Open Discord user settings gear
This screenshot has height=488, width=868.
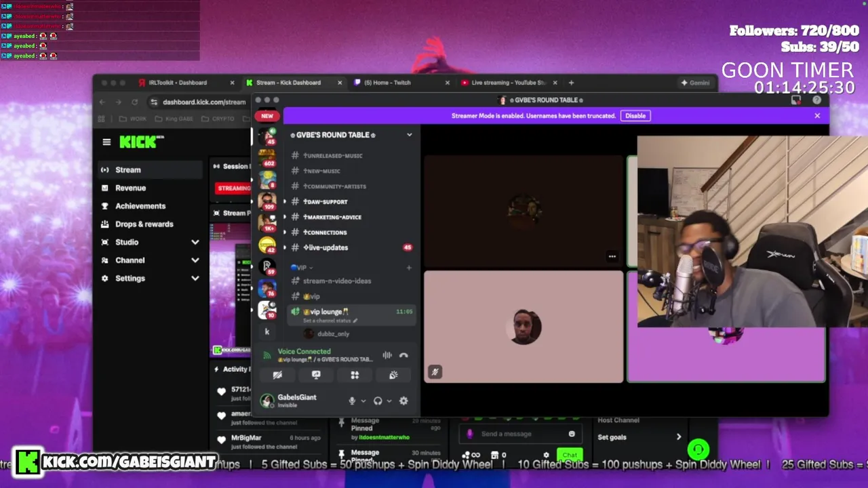[403, 401]
